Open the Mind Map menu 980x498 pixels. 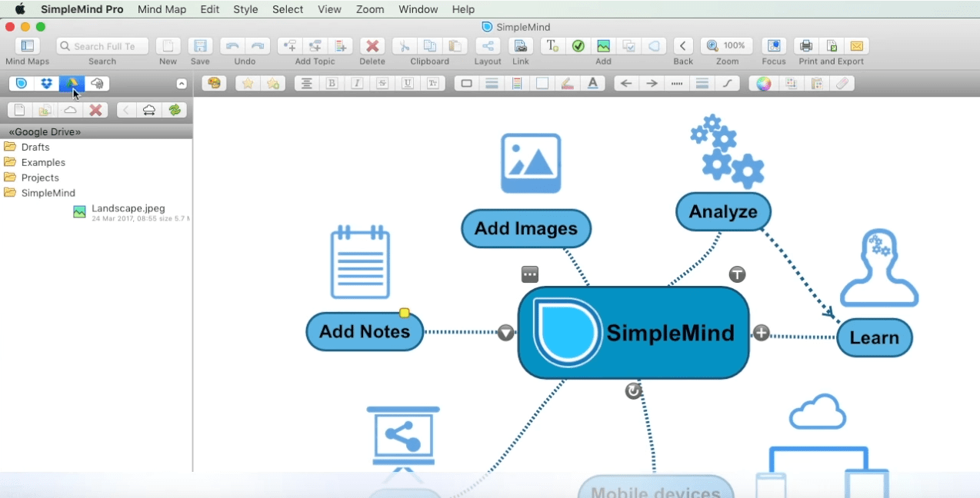[162, 9]
